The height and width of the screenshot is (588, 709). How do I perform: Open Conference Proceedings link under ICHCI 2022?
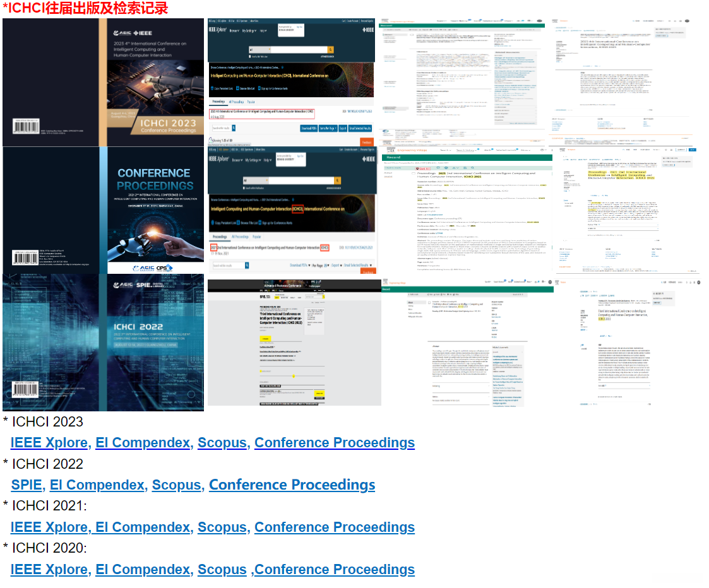(292, 485)
